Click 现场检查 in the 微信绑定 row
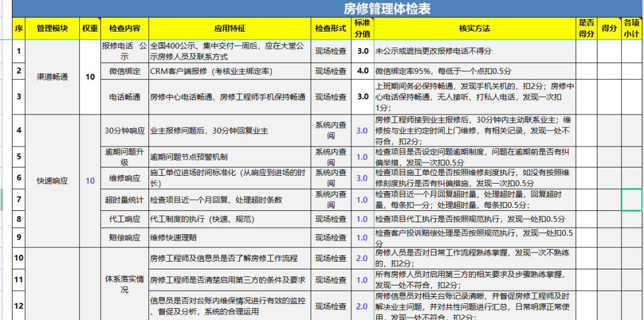The height and width of the screenshot is (320, 644). [x=330, y=71]
